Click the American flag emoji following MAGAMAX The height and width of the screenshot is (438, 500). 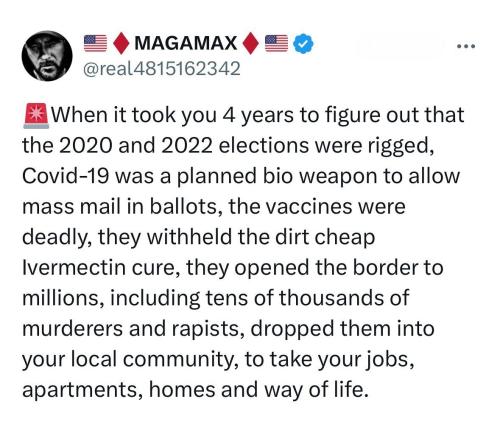[276, 44]
